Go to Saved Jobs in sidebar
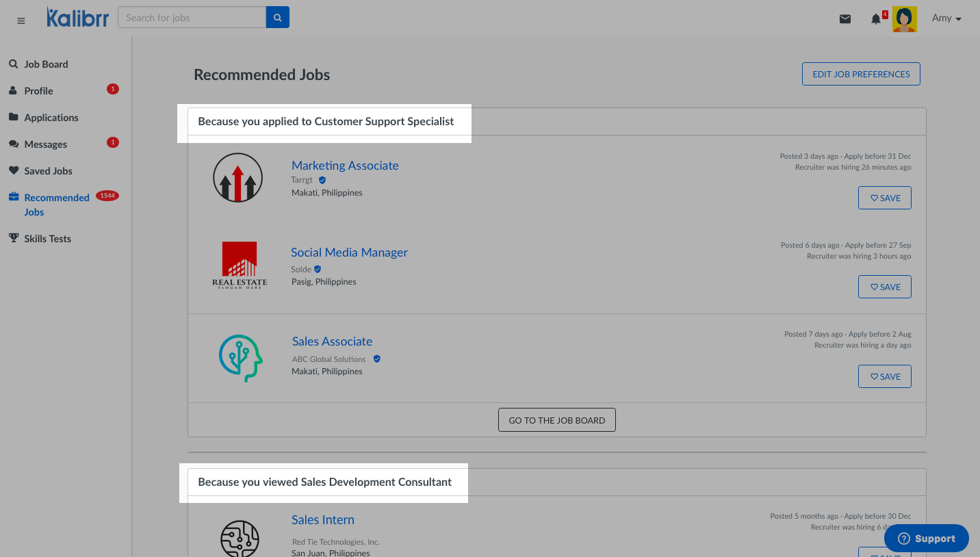This screenshot has width=980, height=557. [48, 171]
